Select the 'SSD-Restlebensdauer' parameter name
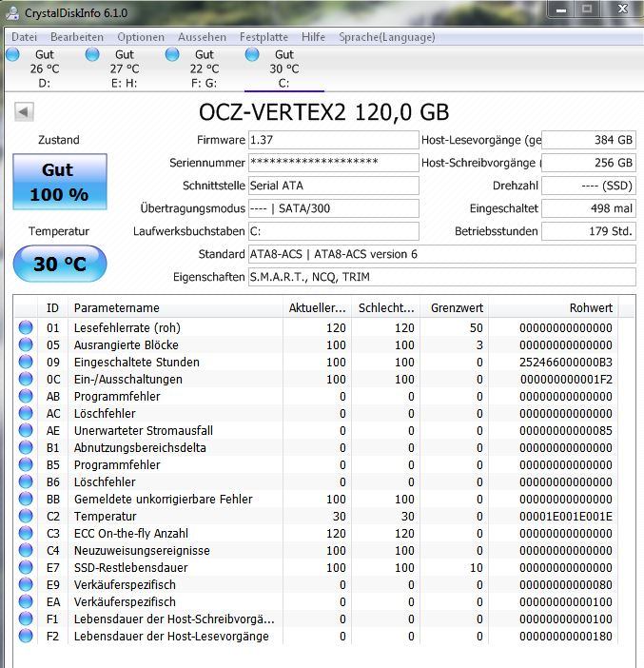The width and height of the screenshot is (644, 668). point(130,567)
